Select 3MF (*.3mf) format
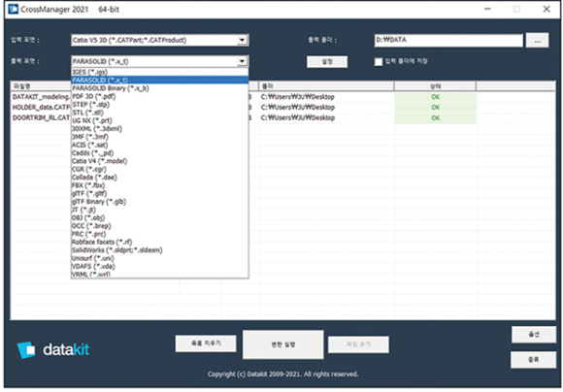 pos(160,137)
